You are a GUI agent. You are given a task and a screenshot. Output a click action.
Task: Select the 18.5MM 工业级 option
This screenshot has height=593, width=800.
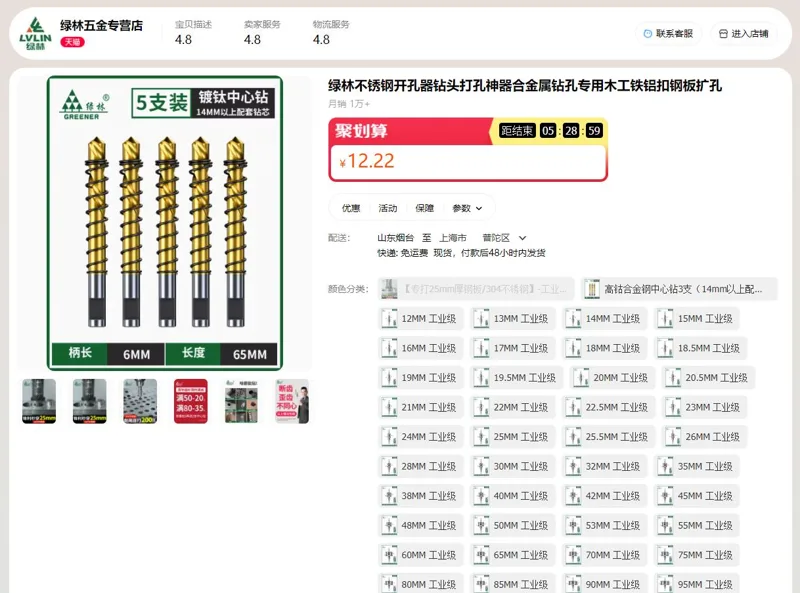click(x=701, y=348)
